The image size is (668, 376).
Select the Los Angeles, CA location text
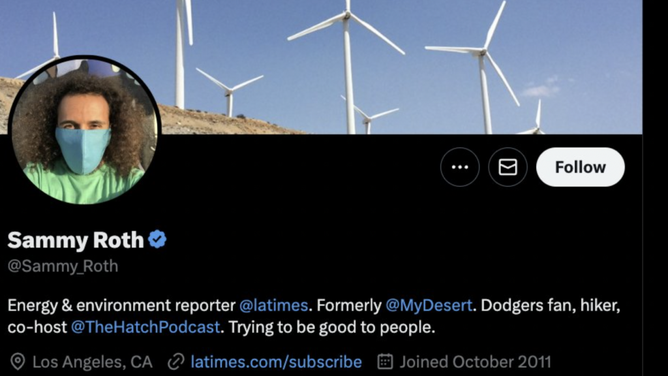pos(92,362)
